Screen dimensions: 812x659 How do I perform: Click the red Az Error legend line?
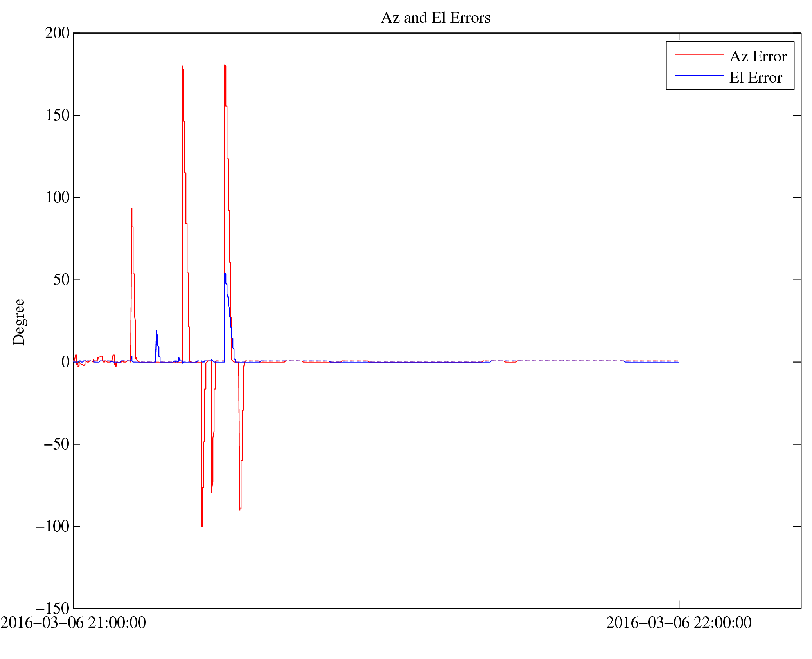click(x=699, y=54)
